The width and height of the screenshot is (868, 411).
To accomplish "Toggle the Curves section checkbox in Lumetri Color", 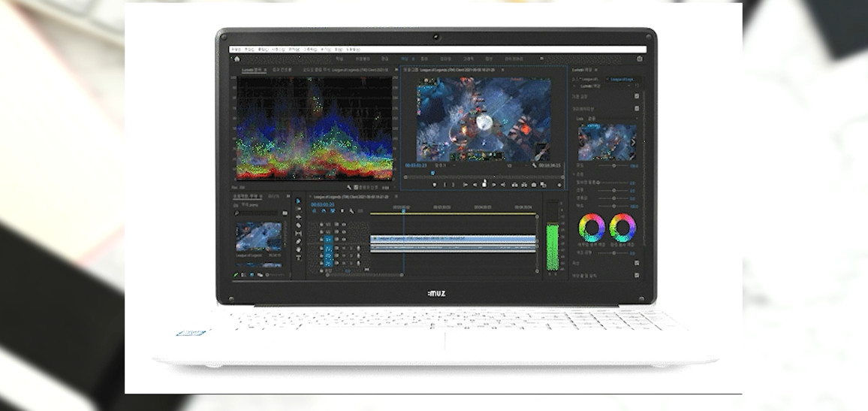I will click(x=637, y=262).
